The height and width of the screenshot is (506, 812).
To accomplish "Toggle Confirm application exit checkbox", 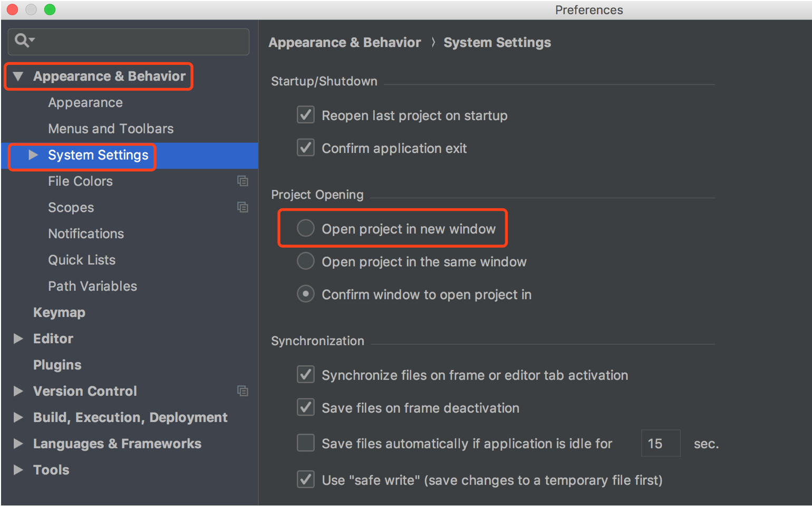I will [306, 148].
